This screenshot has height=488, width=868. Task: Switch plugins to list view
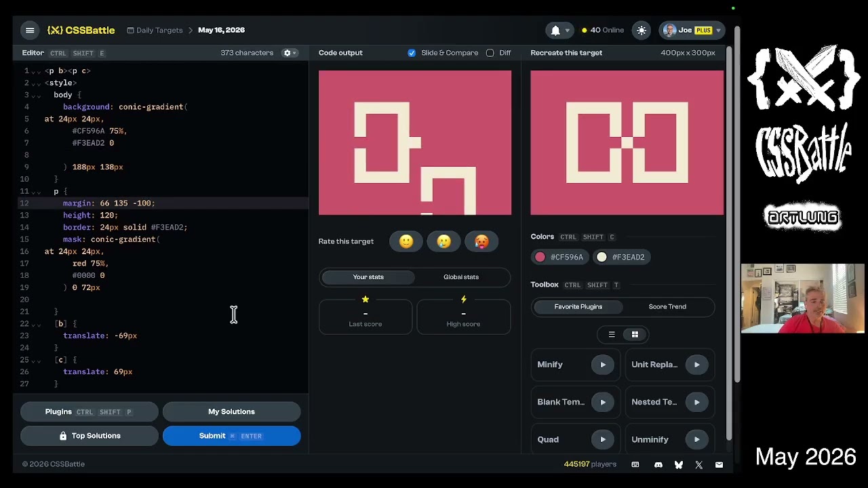pos(612,334)
